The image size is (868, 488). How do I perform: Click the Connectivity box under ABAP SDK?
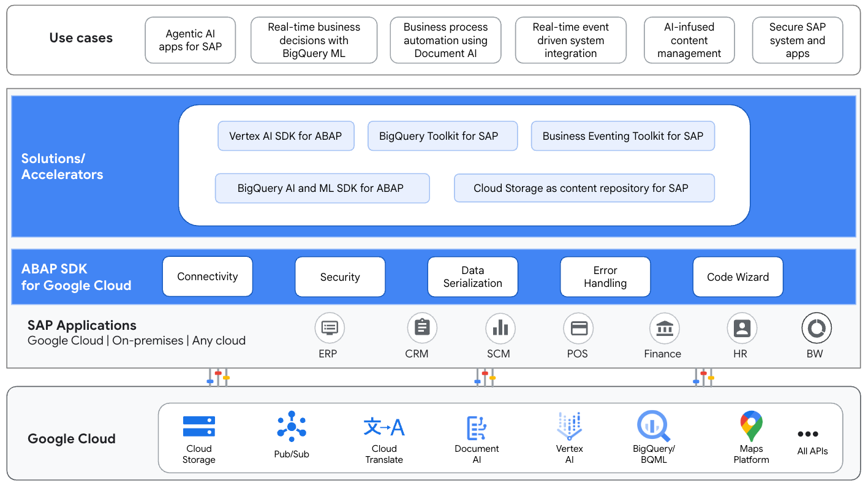tap(207, 276)
